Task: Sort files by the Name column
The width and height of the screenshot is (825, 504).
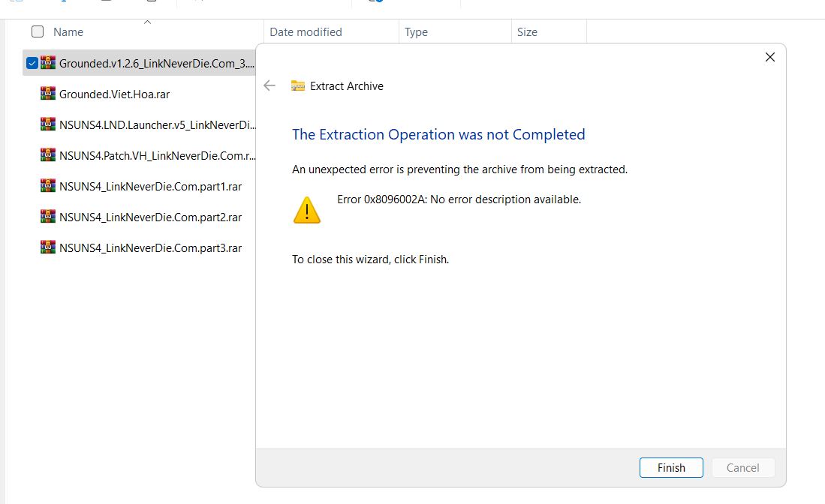Action: [68, 32]
